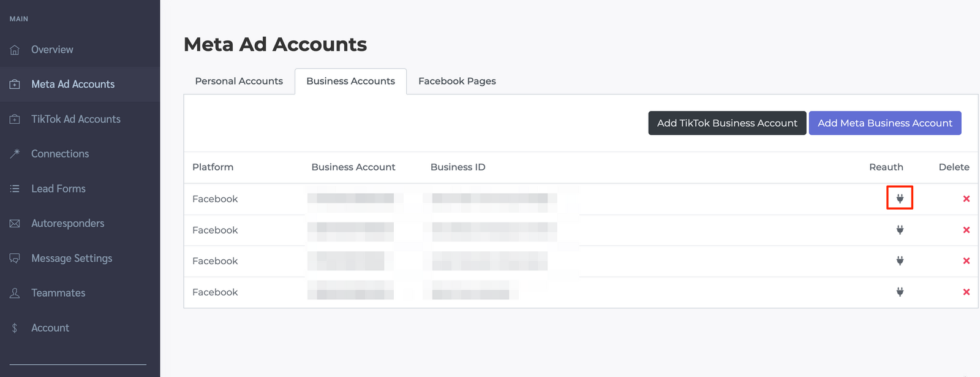Click the reauth plug icon in first Facebook row

point(900,199)
